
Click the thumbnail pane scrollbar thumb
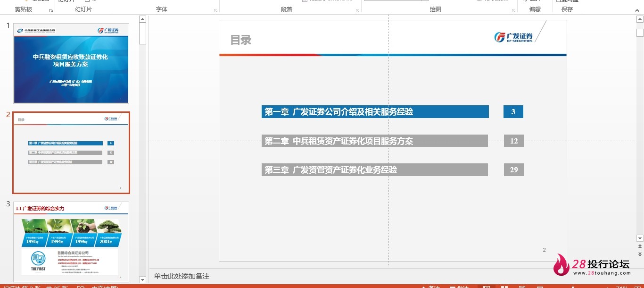(142, 34)
